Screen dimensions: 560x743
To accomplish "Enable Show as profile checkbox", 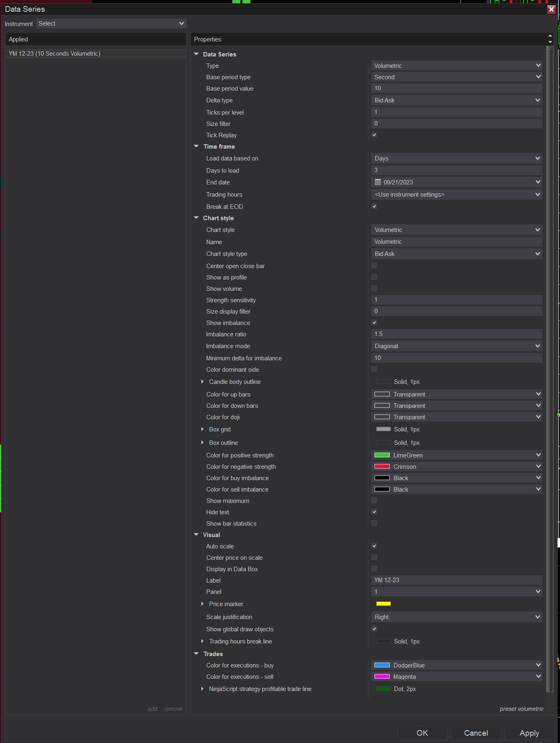I will pos(374,277).
